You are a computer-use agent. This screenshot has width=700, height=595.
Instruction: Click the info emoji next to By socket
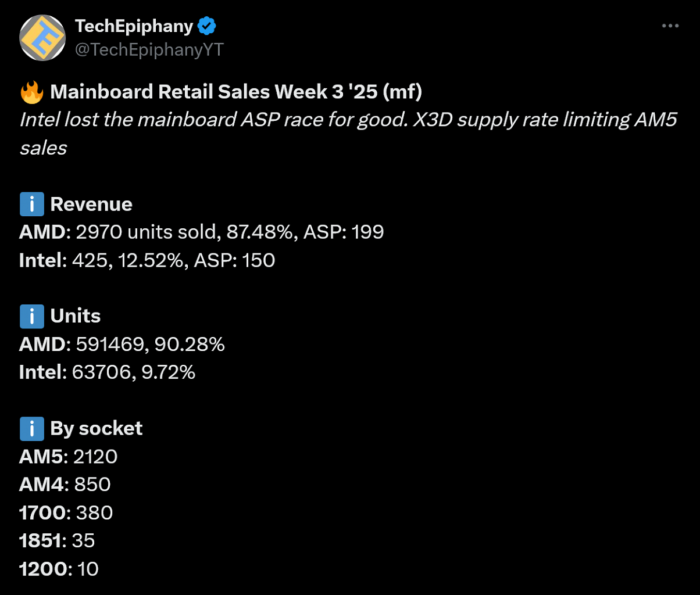tap(31, 429)
